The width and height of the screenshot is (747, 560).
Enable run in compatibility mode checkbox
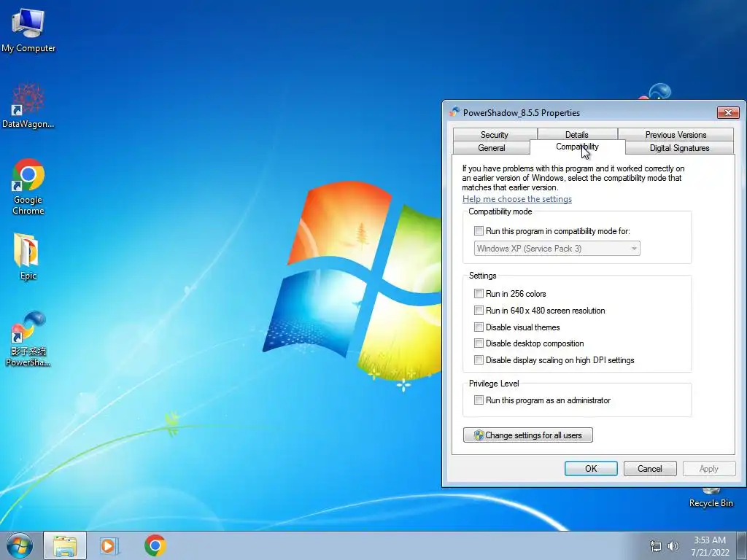pyautogui.click(x=479, y=231)
